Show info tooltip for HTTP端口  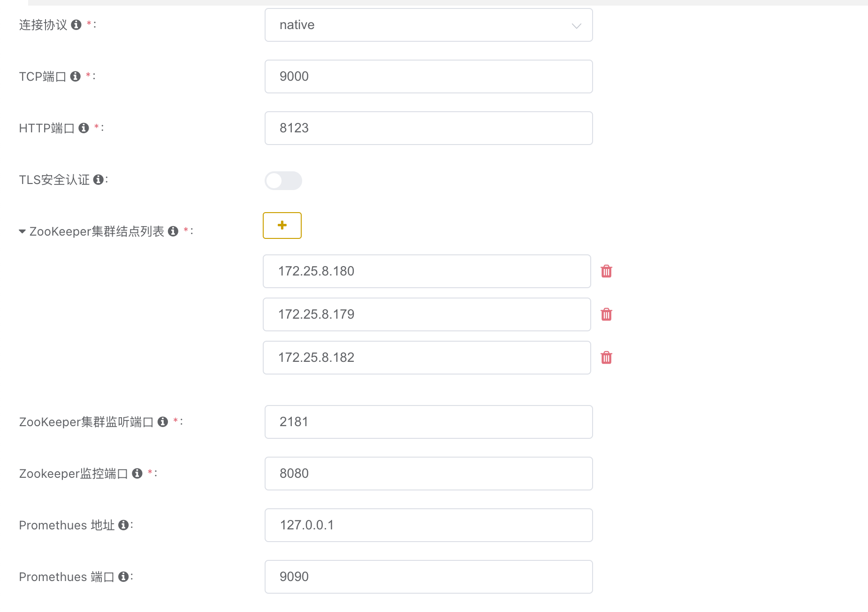[x=84, y=128]
